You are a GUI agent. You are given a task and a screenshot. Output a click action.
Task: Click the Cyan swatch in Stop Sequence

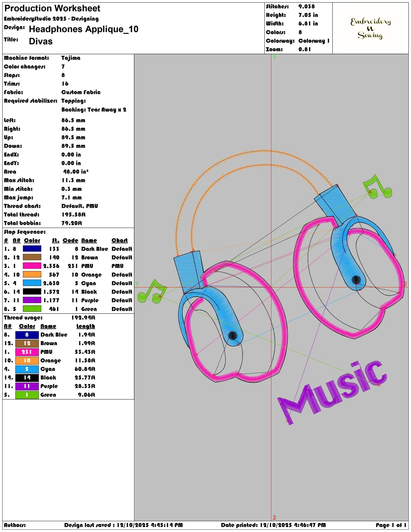[x=32, y=283]
